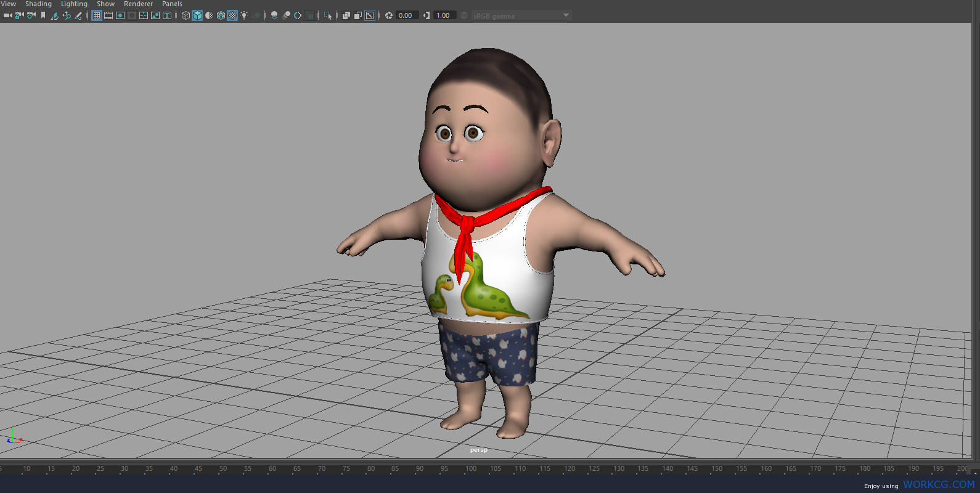The width and height of the screenshot is (980, 493).
Task: Toggle the Field Chart display
Action: (x=144, y=15)
